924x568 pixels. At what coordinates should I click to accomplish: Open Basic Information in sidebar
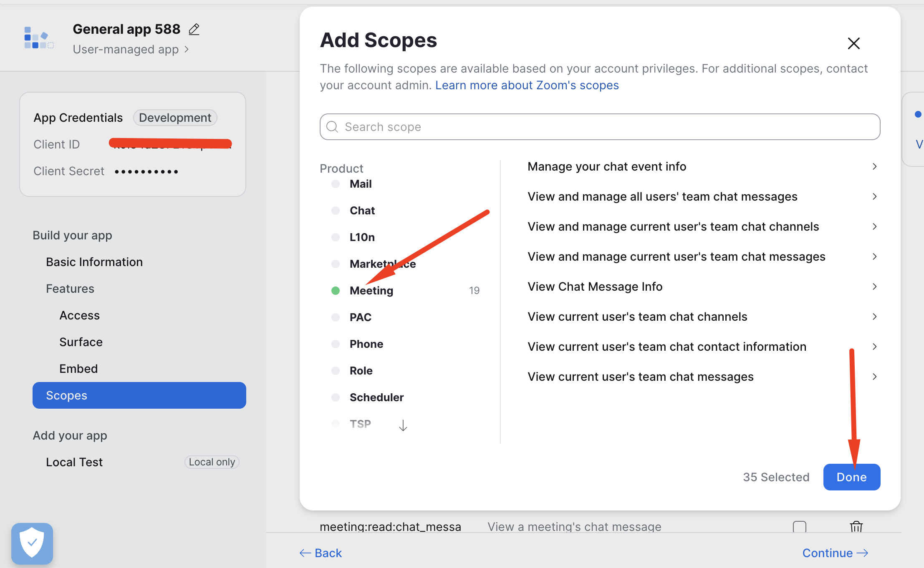click(x=94, y=262)
